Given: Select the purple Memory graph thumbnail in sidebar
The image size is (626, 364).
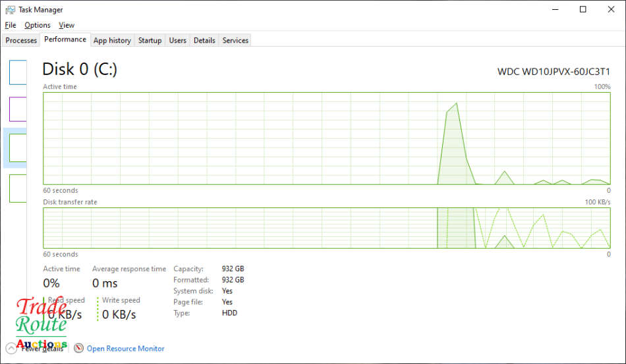Looking at the screenshot, I should click(18, 109).
